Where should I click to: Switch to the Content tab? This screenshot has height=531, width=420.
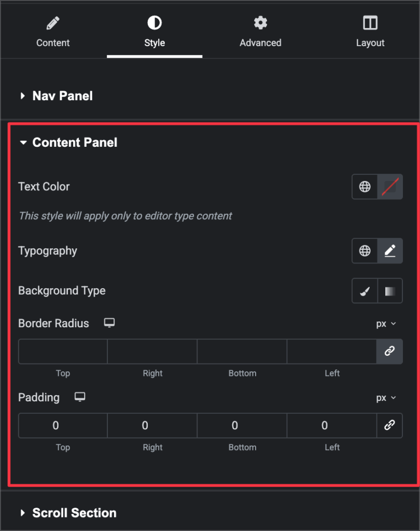(53, 31)
